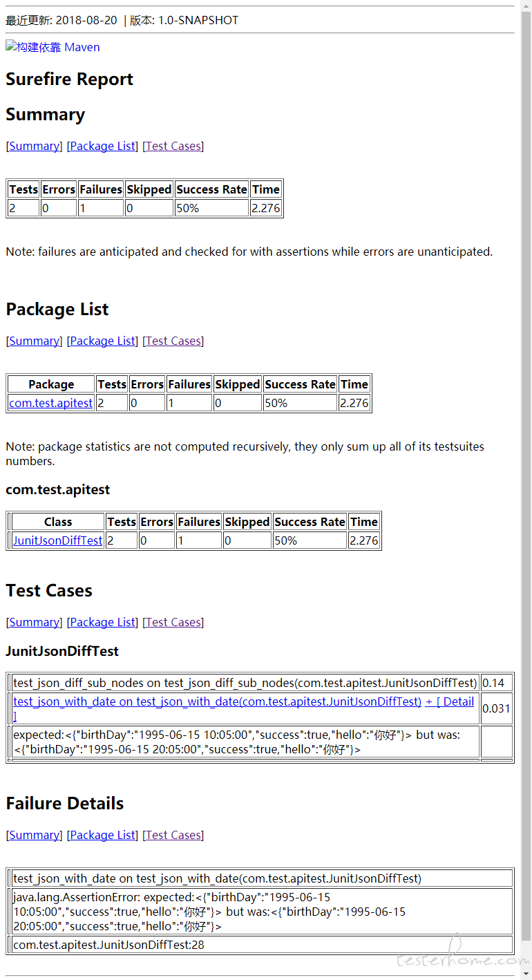Click the 'Package' column header
The width and height of the screenshot is (532, 980).
51,384
